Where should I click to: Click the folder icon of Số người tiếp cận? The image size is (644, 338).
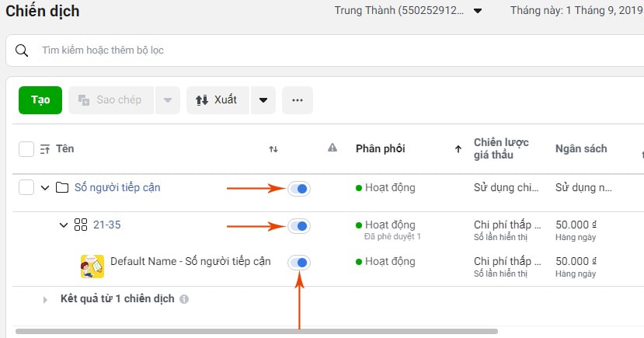62,188
